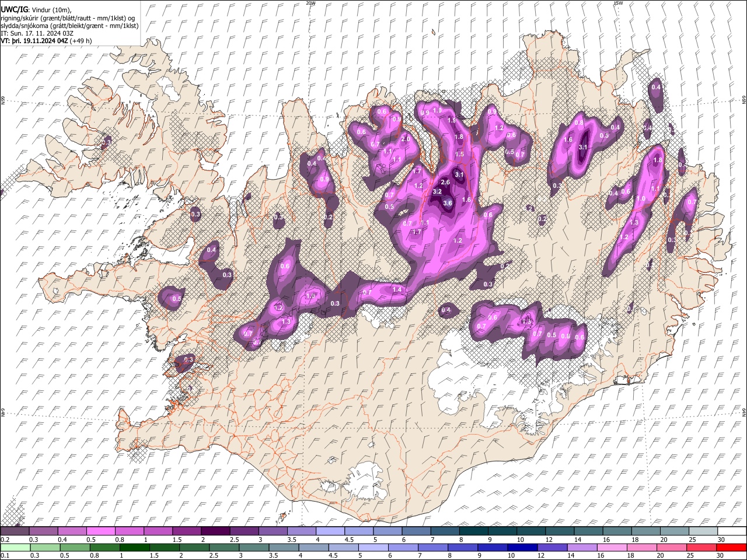Screen dimensions: 747x560
Task: Click the 'UWC/IG' title text
Action: pyautogui.click(x=14, y=10)
